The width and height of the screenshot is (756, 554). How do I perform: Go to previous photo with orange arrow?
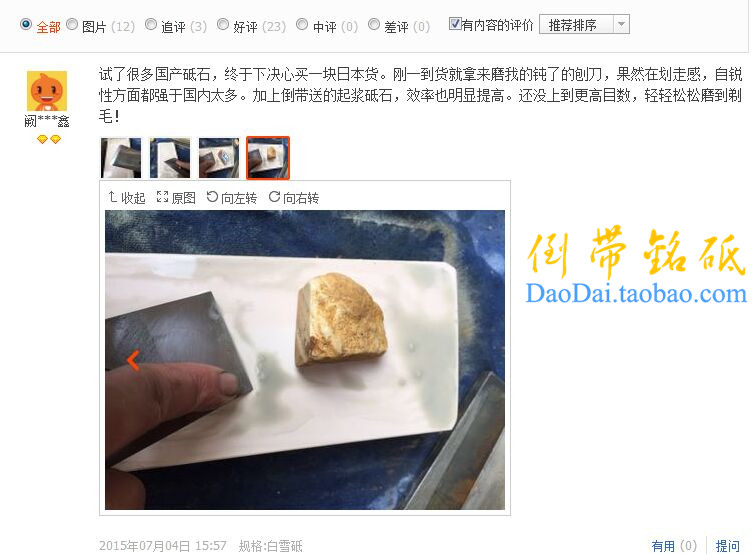pyautogui.click(x=133, y=360)
